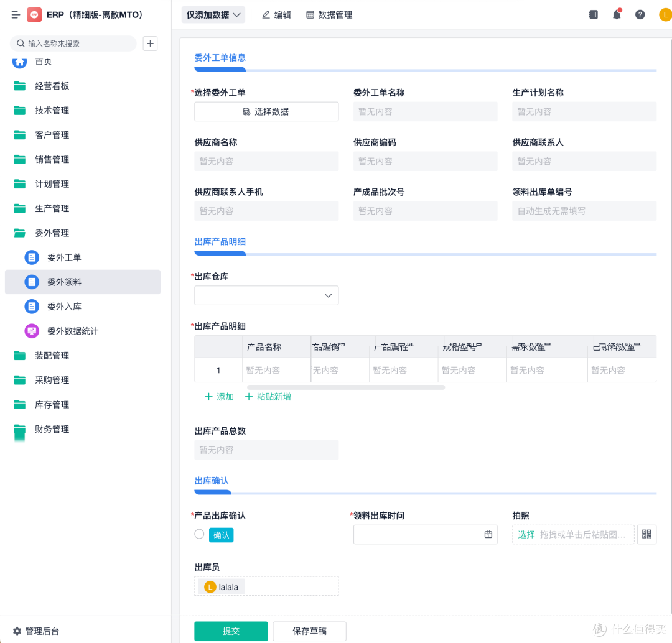The height and width of the screenshot is (643, 672).
Task: Click the 委外数据统计 dashboard icon
Action: pyautogui.click(x=32, y=331)
